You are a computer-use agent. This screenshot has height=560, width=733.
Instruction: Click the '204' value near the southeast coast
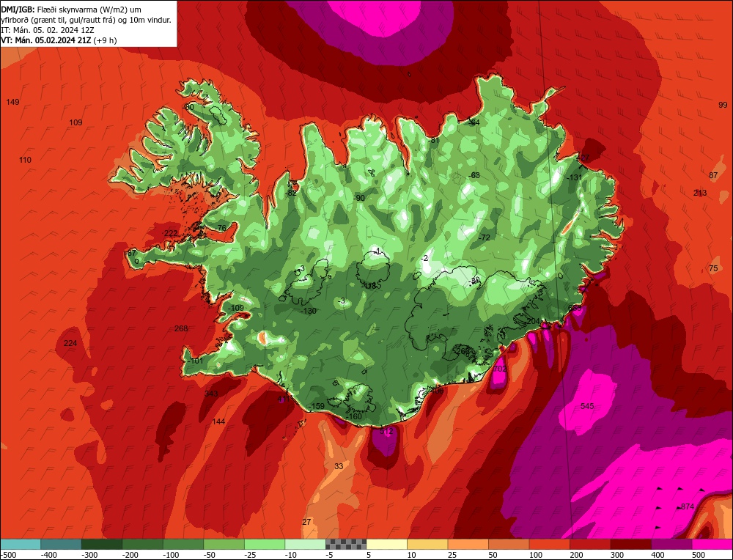tap(534, 321)
